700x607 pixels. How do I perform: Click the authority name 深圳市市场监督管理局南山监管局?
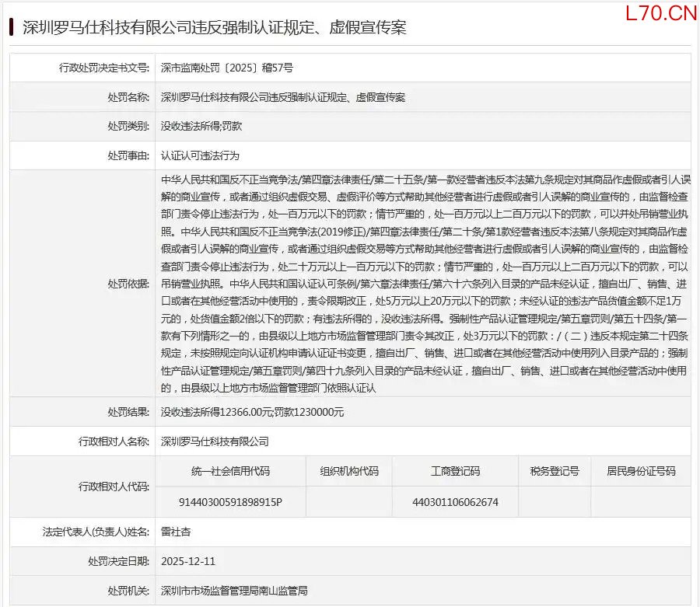pyautogui.click(x=233, y=591)
